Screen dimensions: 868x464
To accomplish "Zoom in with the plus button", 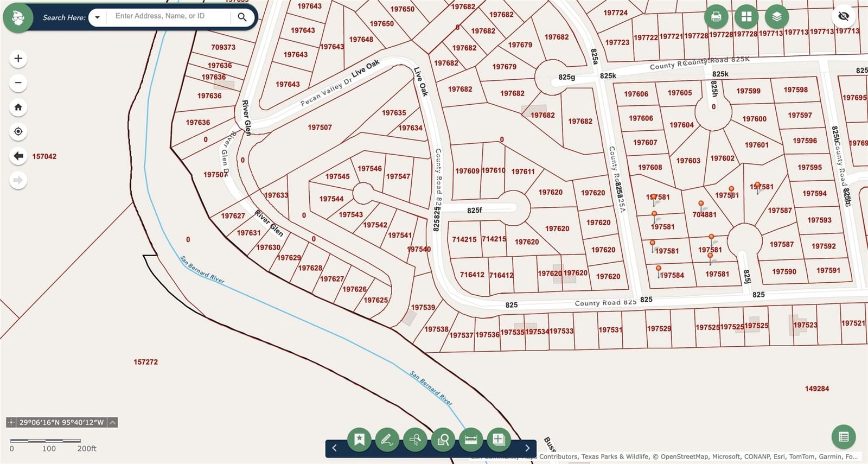I will [x=18, y=59].
